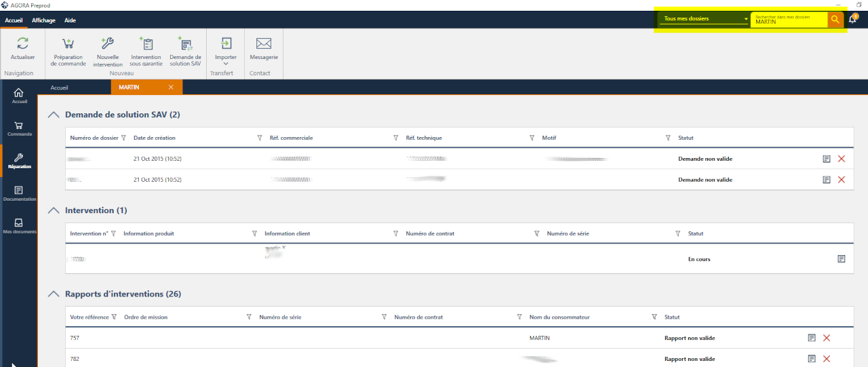Switch to the Accueil tab
868x367 pixels.
pyautogui.click(x=60, y=88)
